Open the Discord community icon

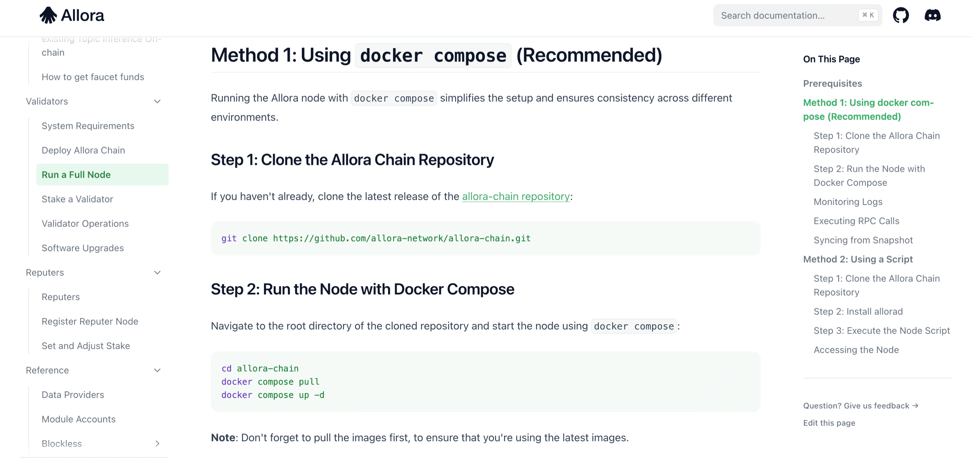pos(932,16)
